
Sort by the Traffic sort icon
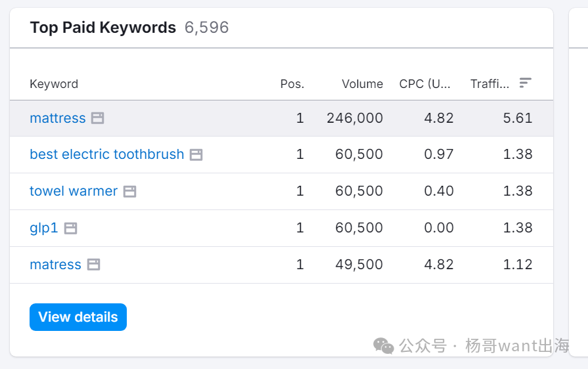click(525, 83)
